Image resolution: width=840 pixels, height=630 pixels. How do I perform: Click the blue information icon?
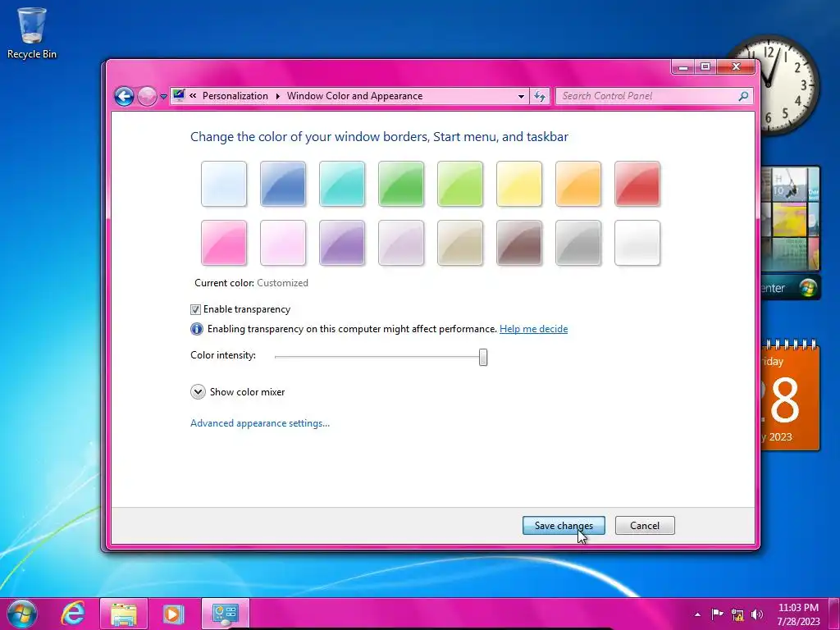tap(197, 329)
